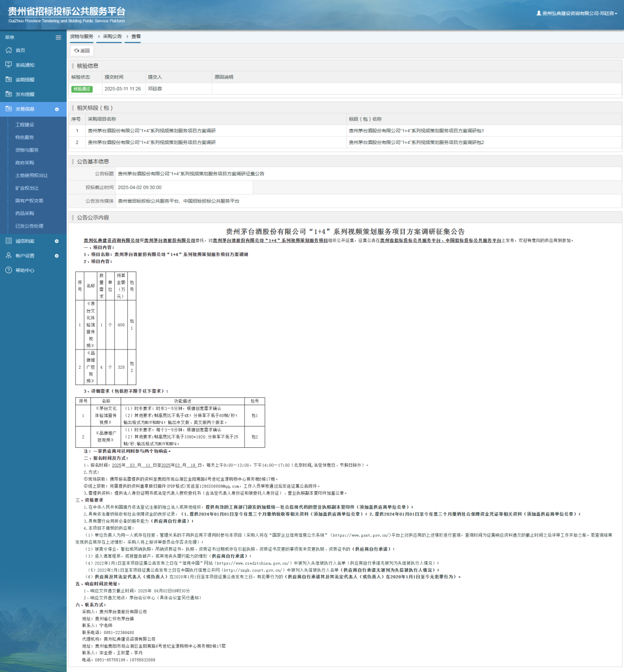The width and height of the screenshot is (624, 672).
Task: Select lot name ending 方案调研包2
Action: [x=417, y=142]
